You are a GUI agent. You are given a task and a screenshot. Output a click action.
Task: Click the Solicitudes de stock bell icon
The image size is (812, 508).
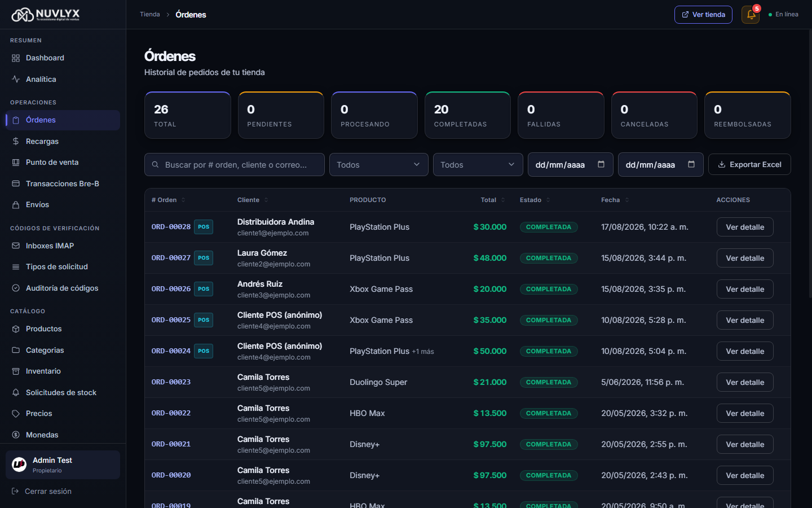(16, 393)
